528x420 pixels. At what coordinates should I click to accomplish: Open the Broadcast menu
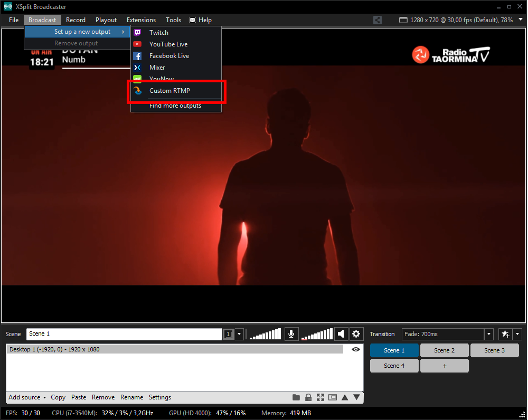(42, 20)
